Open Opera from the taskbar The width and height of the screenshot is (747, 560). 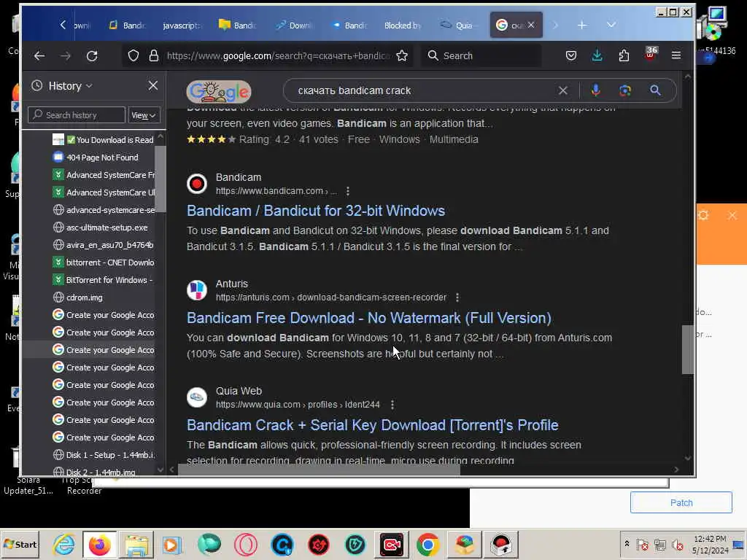(x=245, y=544)
